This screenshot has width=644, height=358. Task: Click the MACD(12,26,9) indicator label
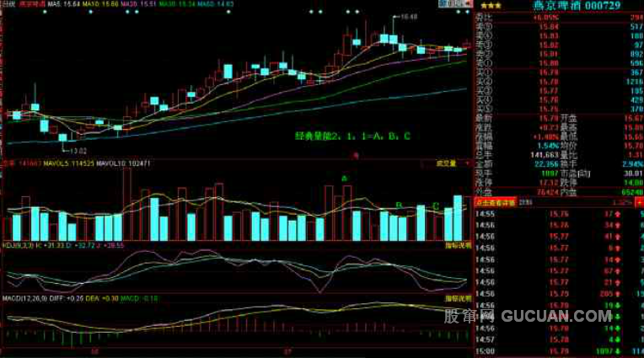click(24, 298)
